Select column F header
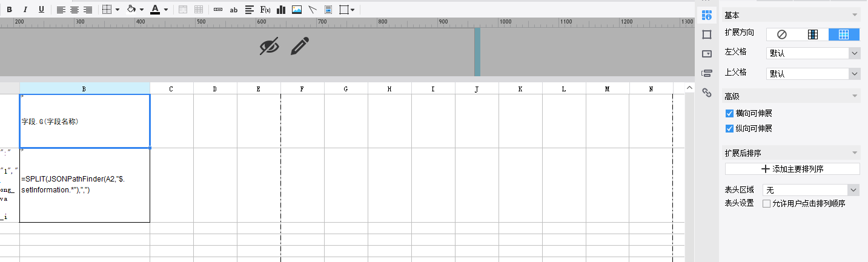 pos(302,89)
